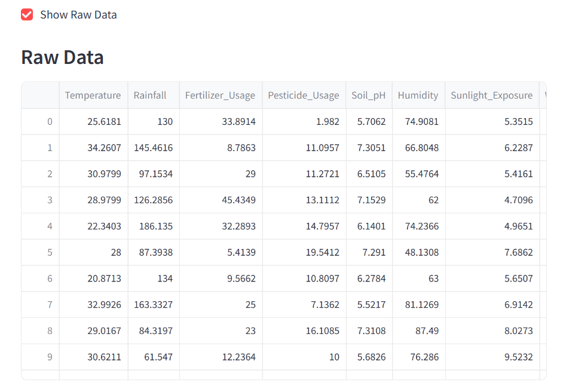Screen dimensions: 566x392
Task: Select Humidity cell 81.1269
Action: (419, 305)
